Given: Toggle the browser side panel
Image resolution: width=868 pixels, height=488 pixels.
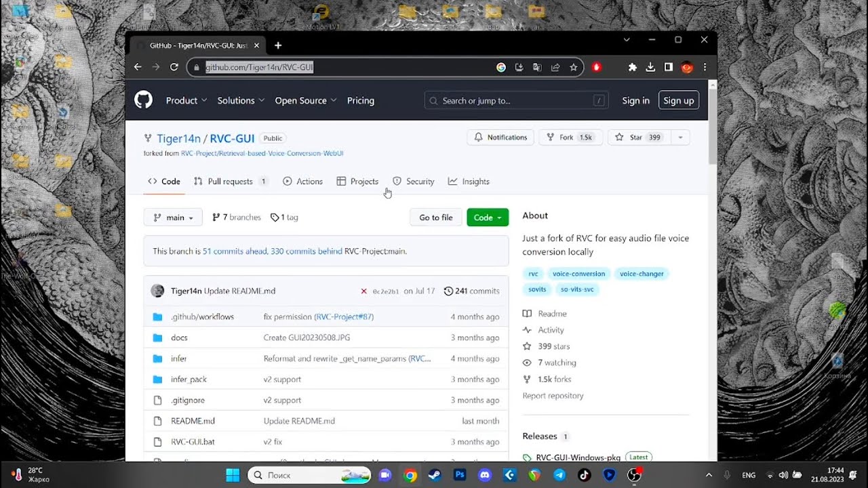Looking at the screenshot, I should (x=668, y=67).
